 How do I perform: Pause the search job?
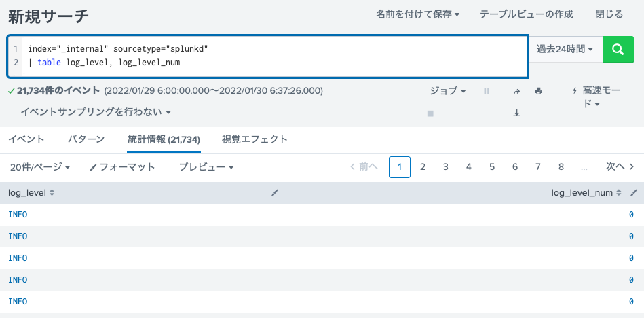point(487,91)
